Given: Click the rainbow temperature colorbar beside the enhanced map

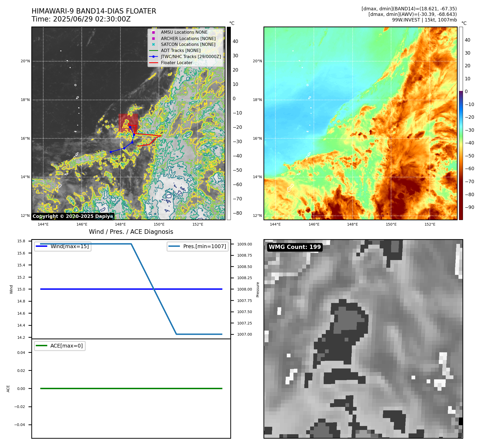Looking at the screenshot, I should [461, 123].
